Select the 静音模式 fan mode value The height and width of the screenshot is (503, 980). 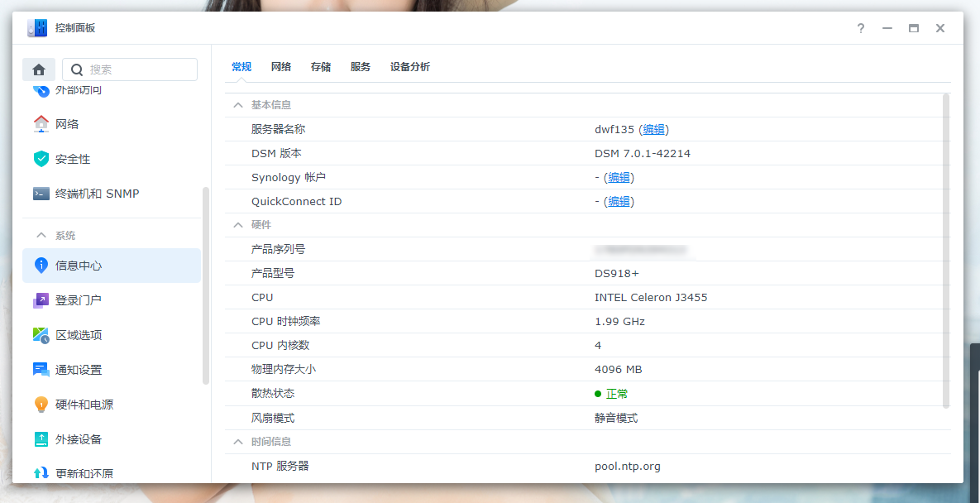click(x=616, y=418)
